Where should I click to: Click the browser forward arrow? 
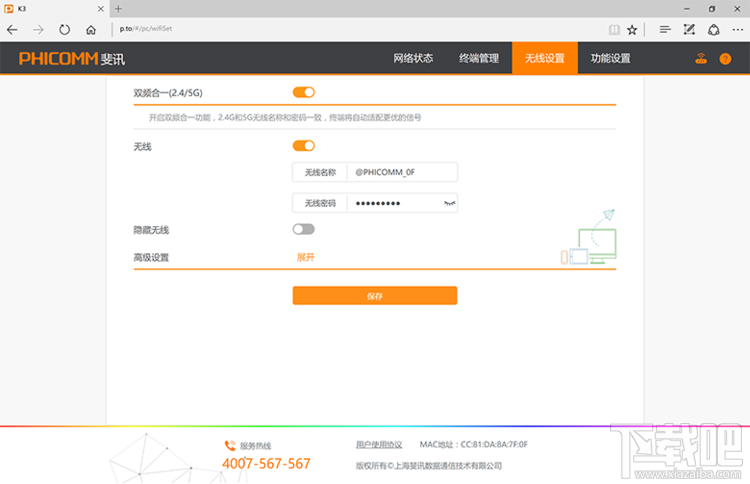click(x=38, y=30)
